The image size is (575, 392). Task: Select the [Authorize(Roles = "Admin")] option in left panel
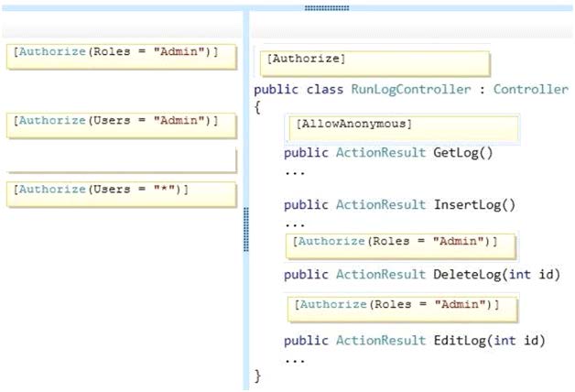pyautogui.click(x=122, y=57)
